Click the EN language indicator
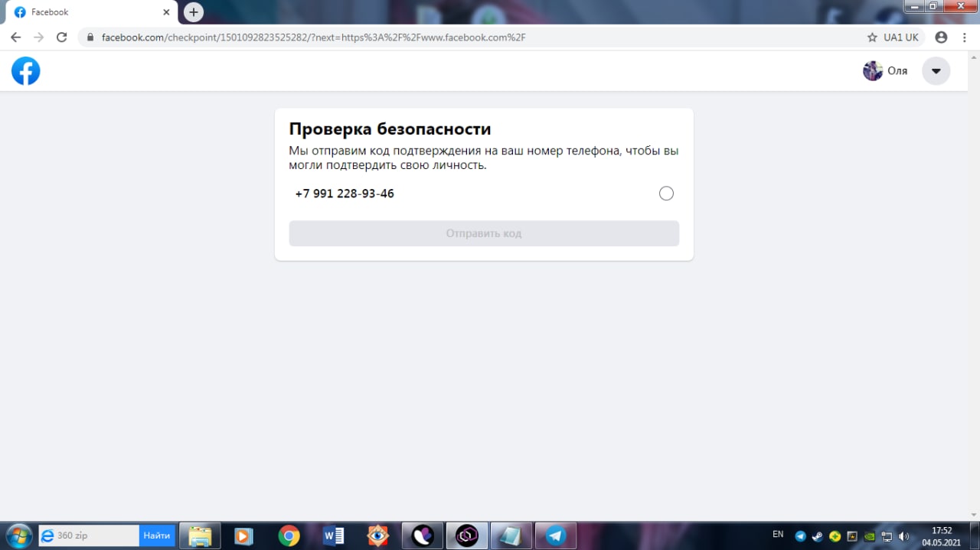 [x=778, y=534]
